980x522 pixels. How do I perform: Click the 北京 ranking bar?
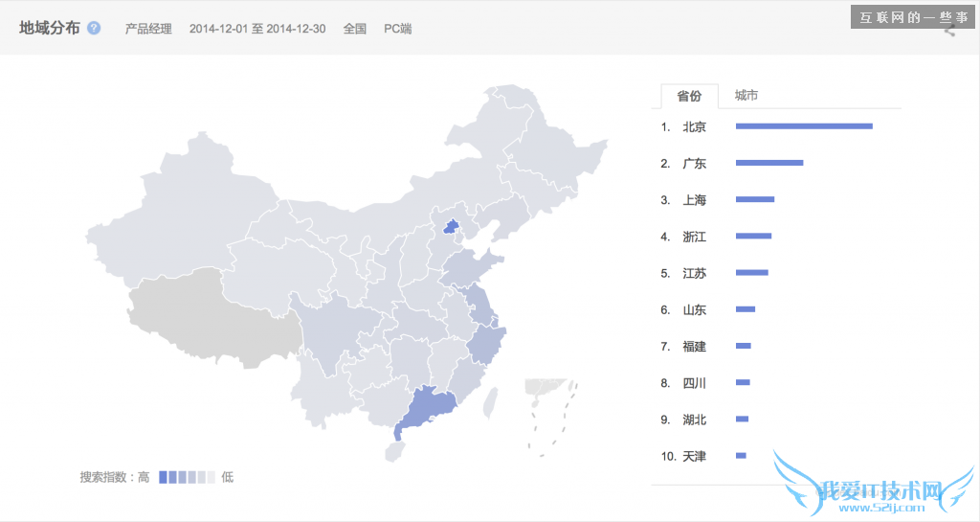(x=803, y=126)
